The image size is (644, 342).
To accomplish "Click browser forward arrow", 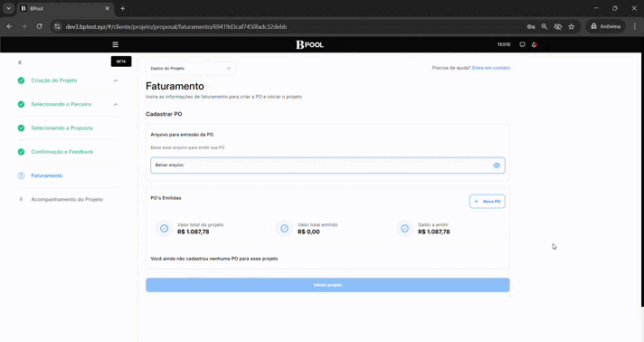I will (24, 26).
